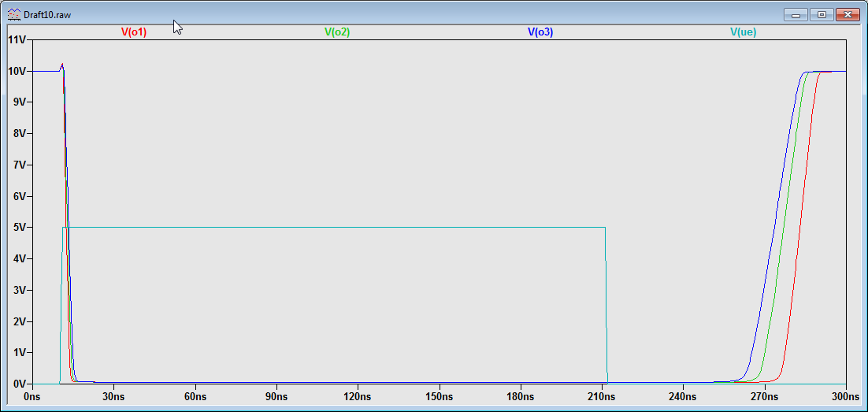Click the 5V vertical axis label
Image resolution: width=868 pixels, height=412 pixels.
click(20, 228)
